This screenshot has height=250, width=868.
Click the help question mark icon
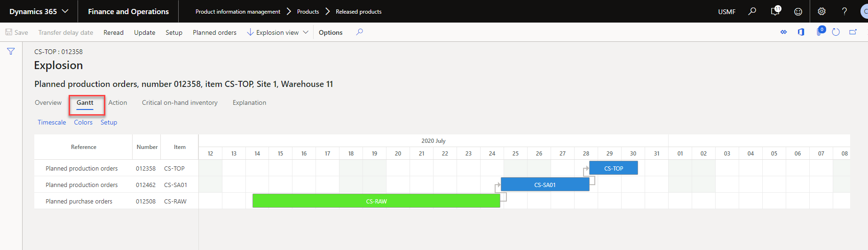click(844, 11)
